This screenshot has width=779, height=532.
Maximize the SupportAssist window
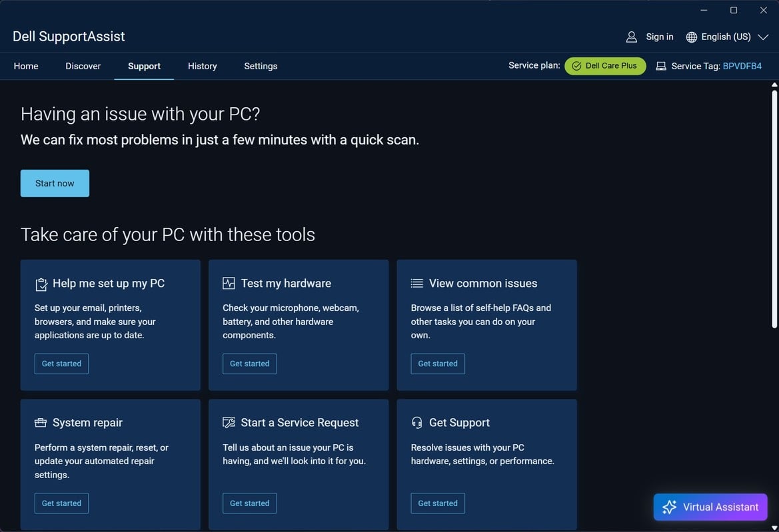733,10
